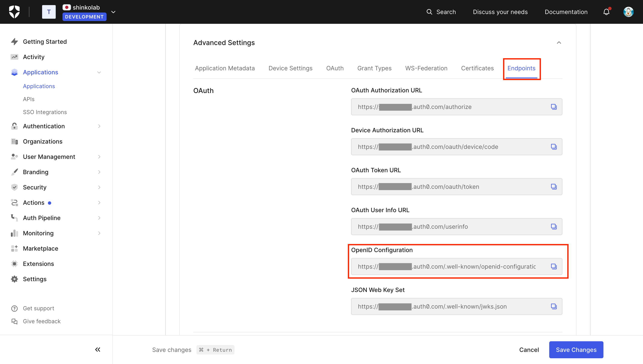Switch to the WS-Federation tab
Image resolution: width=643 pixels, height=364 pixels.
click(x=426, y=68)
